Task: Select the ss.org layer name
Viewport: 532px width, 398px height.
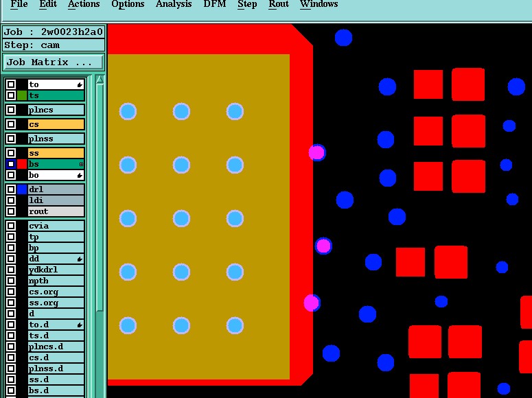Action: [56, 303]
